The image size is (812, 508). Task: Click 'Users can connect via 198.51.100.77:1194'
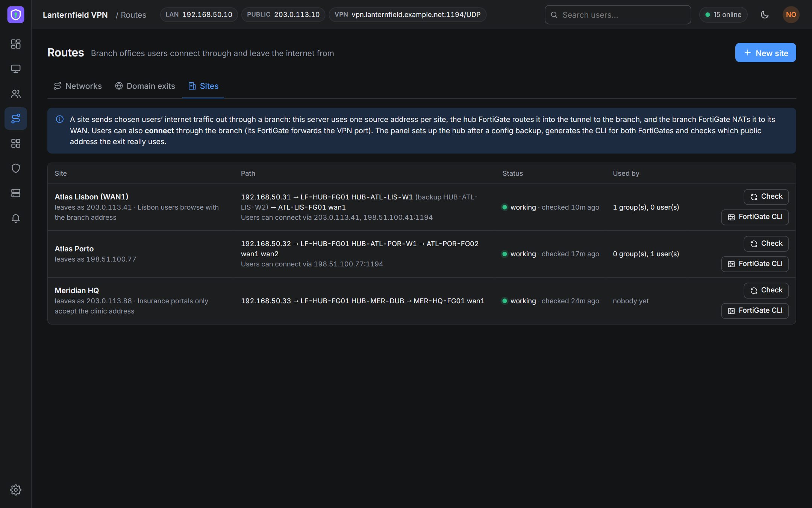click(x=312, y=264)
